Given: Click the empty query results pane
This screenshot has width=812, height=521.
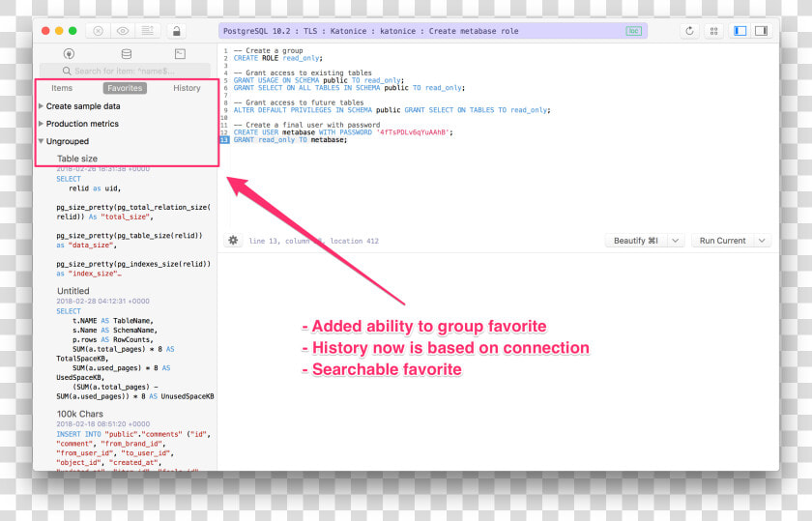Looking at the screenshot, I should 498,362.
